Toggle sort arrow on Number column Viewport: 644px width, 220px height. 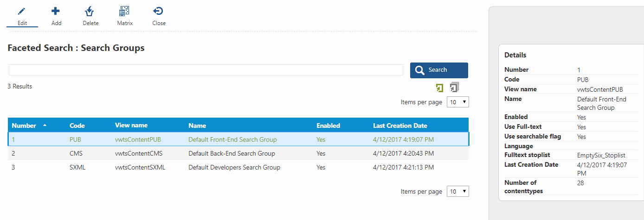[45, 125]
